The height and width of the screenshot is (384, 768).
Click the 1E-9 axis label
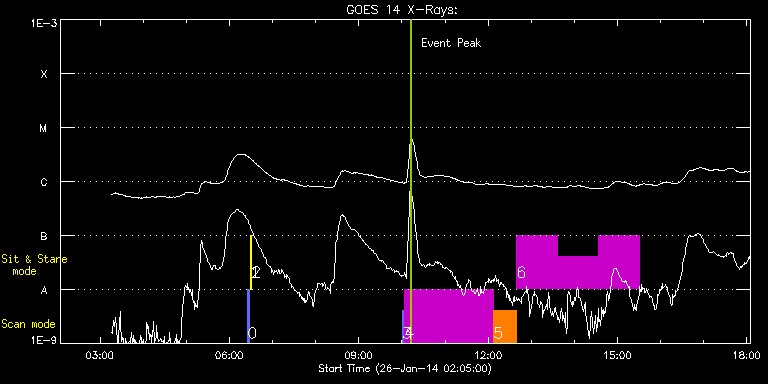(x=44, y=340)
